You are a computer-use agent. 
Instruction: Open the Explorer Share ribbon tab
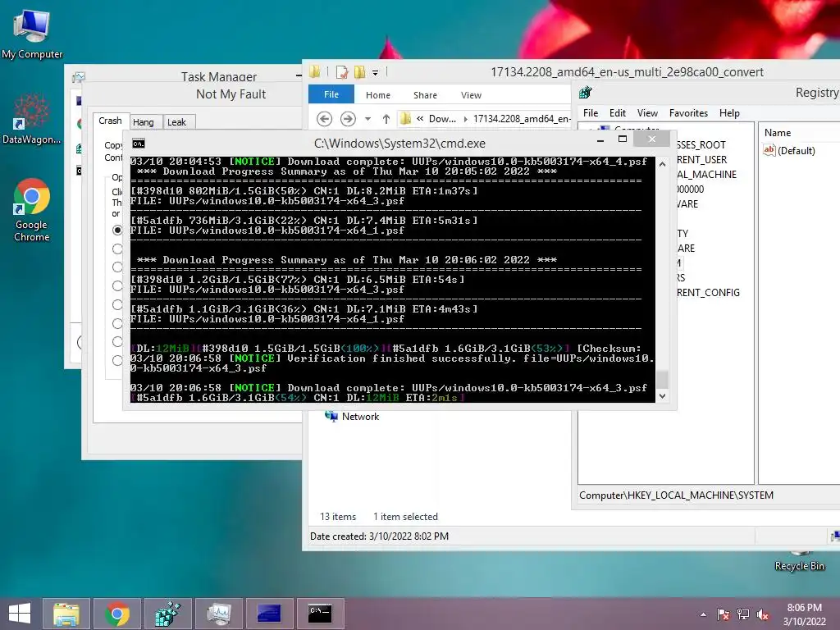tap(425, 95)
